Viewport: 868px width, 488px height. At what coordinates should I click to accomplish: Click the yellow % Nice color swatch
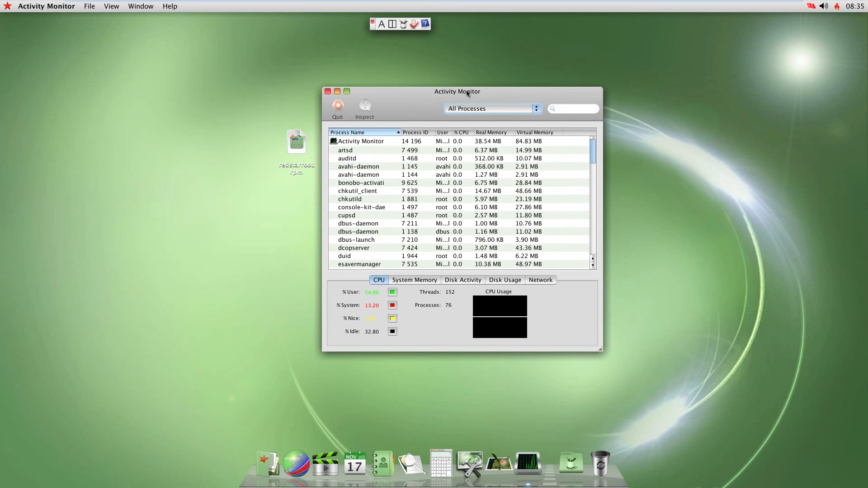392,319
